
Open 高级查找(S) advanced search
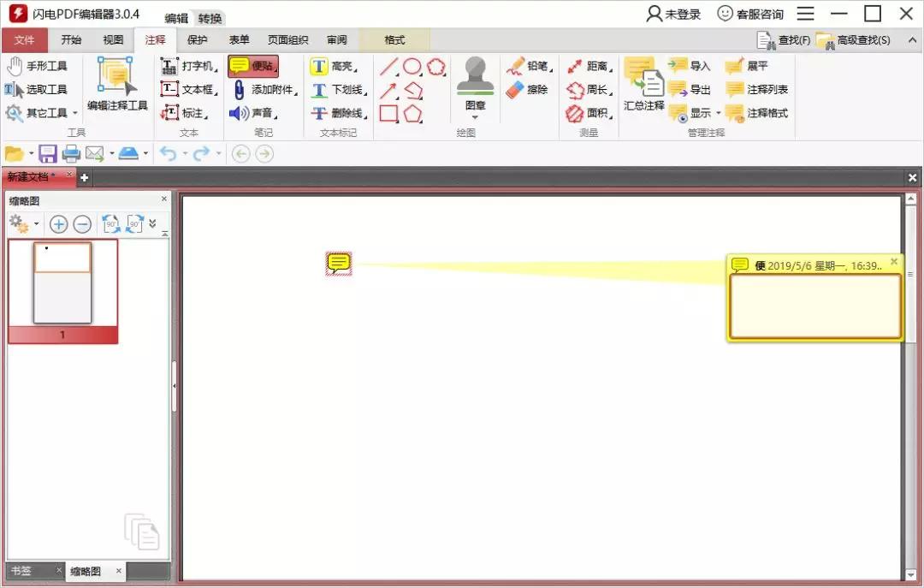(853, 40)
